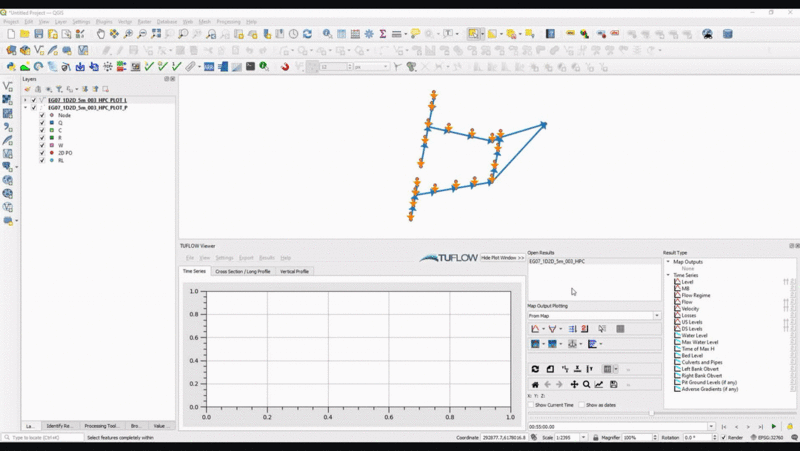This screenshot has height=451, width=800.
Task: Click the Hide Plot Window button
Action: 503,258
